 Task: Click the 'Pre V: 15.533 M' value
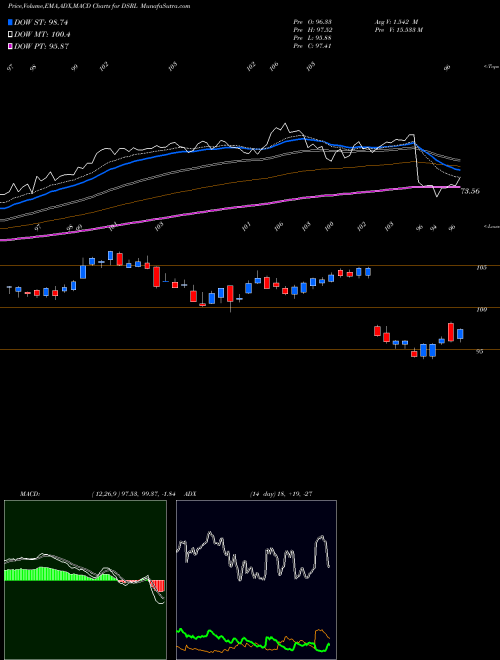[400, 30]
